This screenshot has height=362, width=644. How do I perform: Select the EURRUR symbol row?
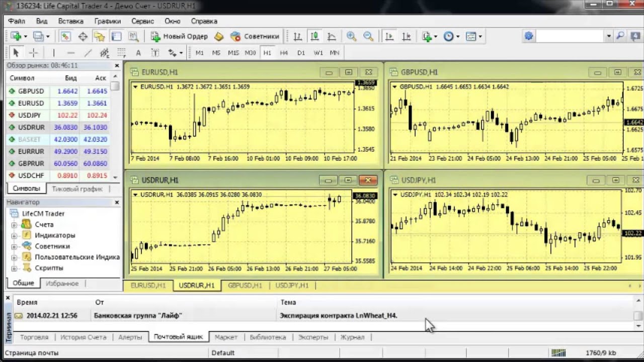coord(58,151)
